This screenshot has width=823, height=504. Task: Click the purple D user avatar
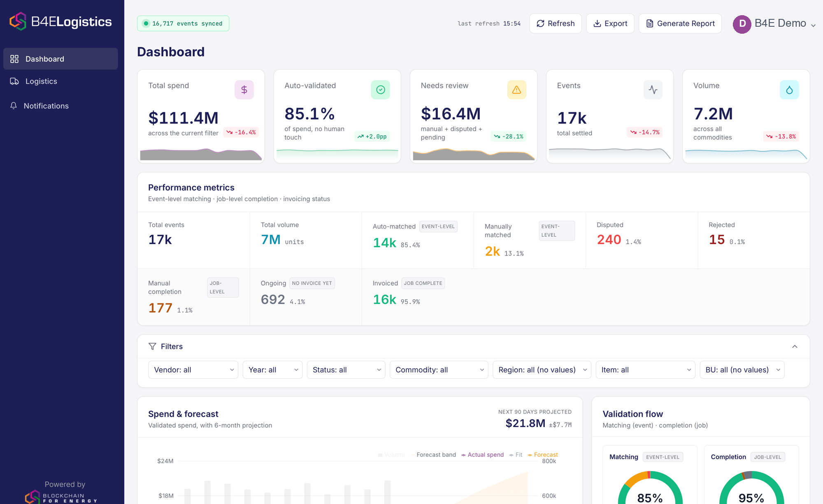742,24
